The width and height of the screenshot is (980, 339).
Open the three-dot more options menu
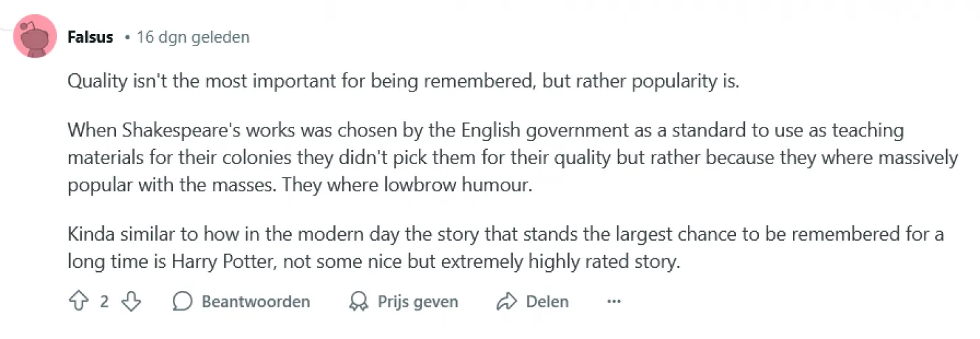(x=614, y=302)
